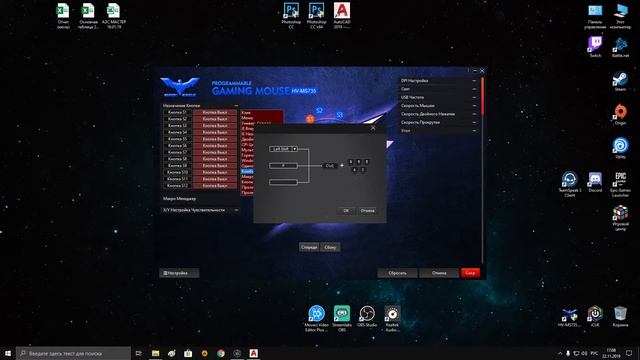
Task: Select the Клик entry in the function list
Action: [247, 113]
